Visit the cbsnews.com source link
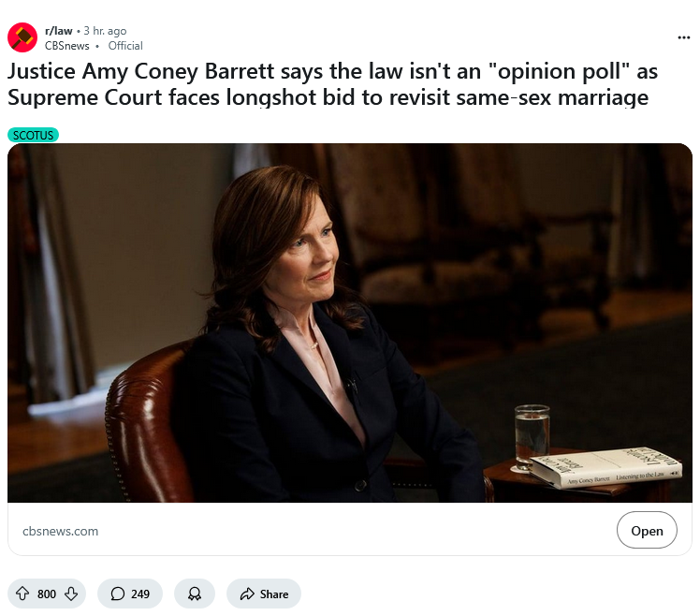Viewport: 700px width, 616px height. pyautogui.click(x=60, y=531)
